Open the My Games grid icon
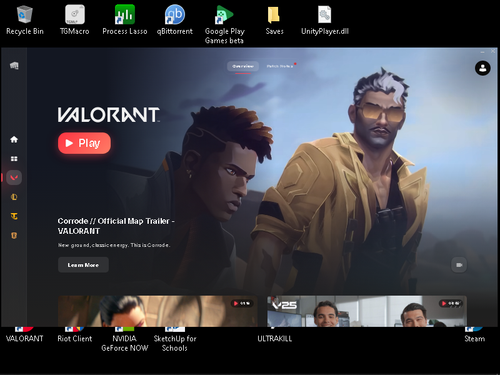500x375 pixels. tap(14, 159)
